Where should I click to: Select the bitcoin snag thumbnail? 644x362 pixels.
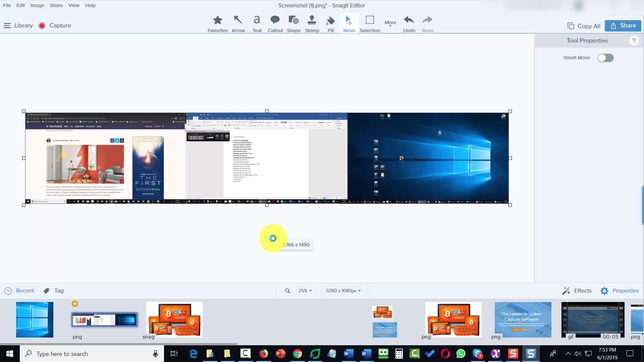click(174, 319)
